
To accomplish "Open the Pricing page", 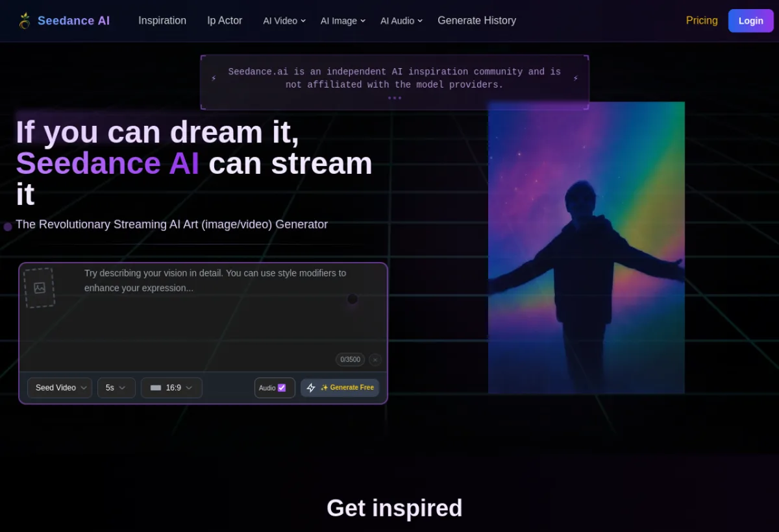I will [702, 21].
